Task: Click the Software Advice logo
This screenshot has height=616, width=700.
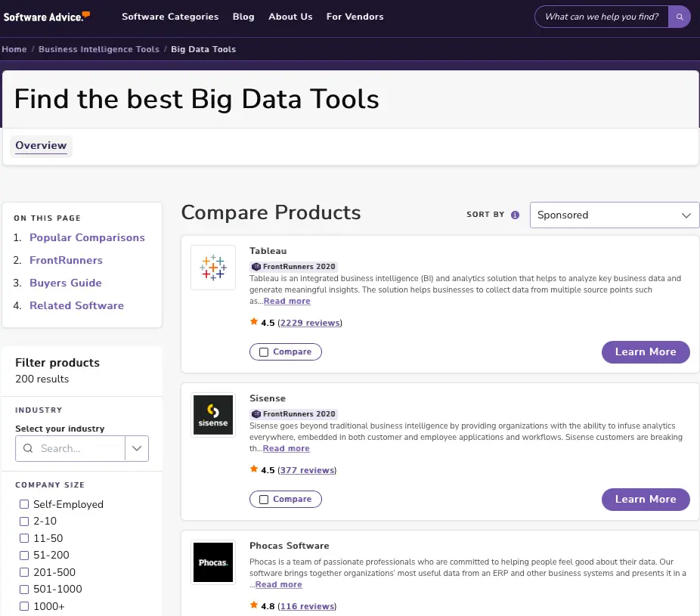Action: 45,17
